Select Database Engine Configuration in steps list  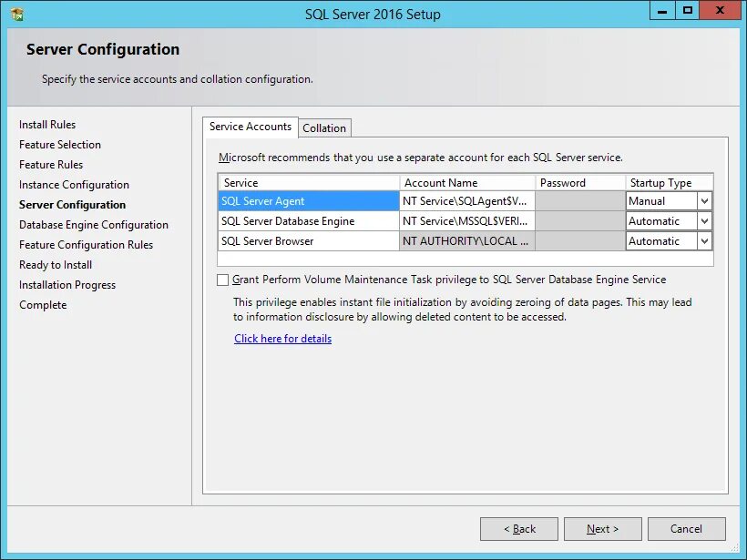click(x=94, y=225)
